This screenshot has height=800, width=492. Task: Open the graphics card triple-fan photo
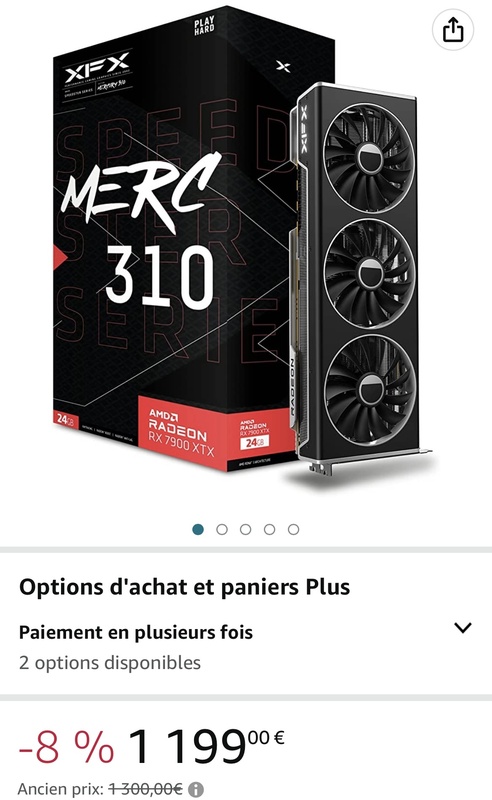click(x=361, y=280)
